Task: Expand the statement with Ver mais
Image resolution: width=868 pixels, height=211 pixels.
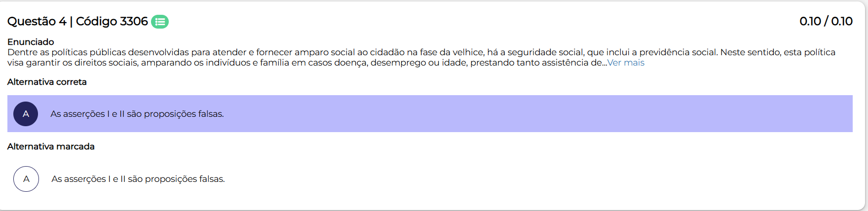Action: click(626, 63)
